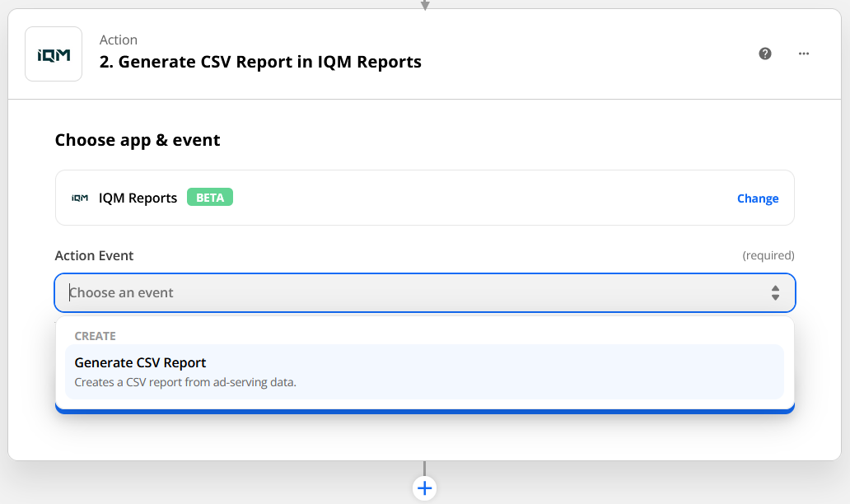
Task: Click the Action Event field label
Action: [94, 255]
